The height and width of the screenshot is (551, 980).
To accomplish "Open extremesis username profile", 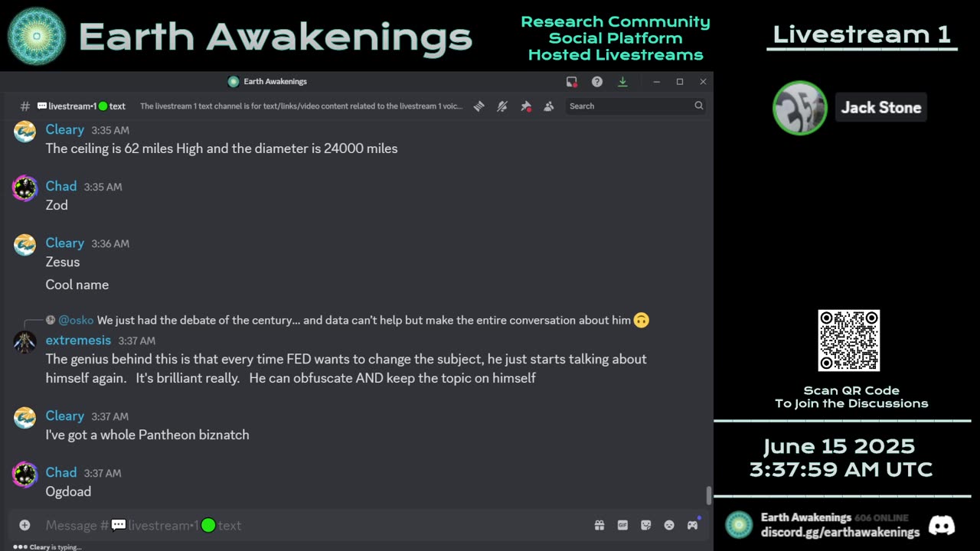I will [78, 340].
